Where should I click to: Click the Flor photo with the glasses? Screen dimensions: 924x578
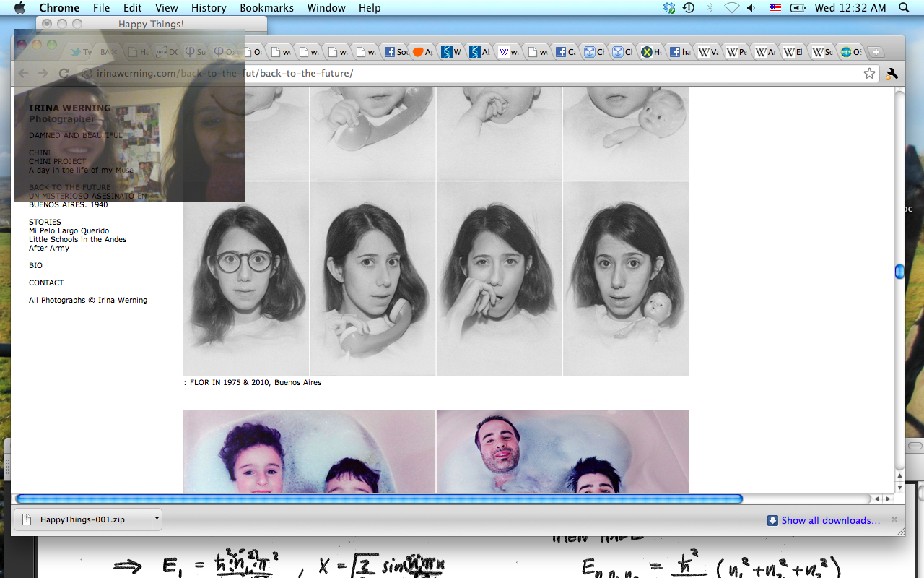(x=246, y=278)
